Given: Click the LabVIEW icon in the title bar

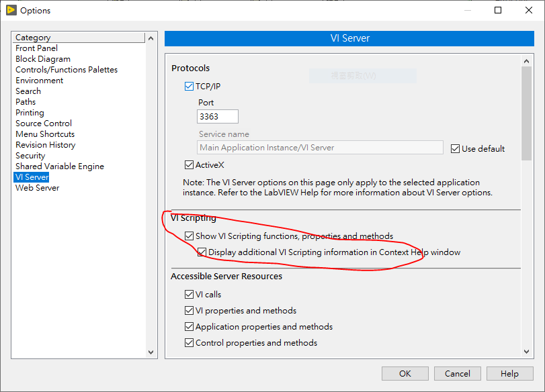Looking at the screenshot, I should pos(11,10).
